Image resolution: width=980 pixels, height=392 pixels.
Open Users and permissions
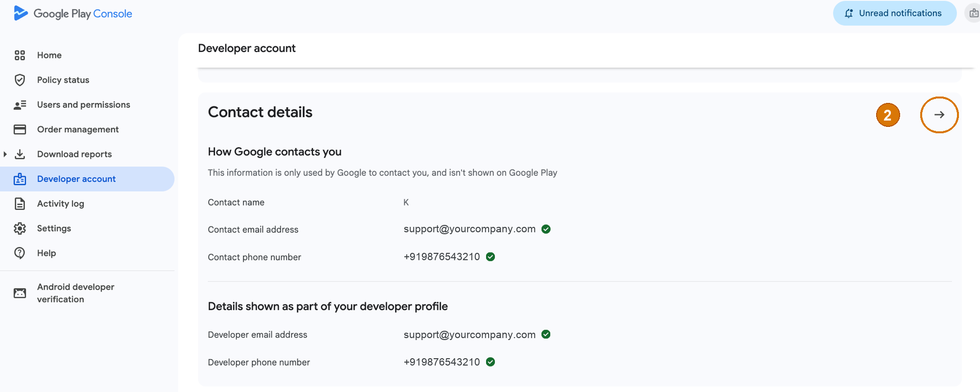pos(87,105)
